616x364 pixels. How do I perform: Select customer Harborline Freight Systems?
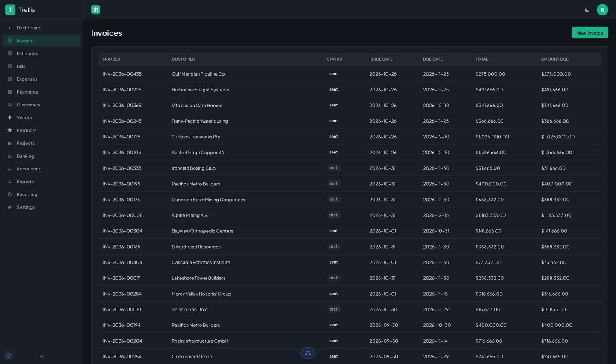point(200,90)
